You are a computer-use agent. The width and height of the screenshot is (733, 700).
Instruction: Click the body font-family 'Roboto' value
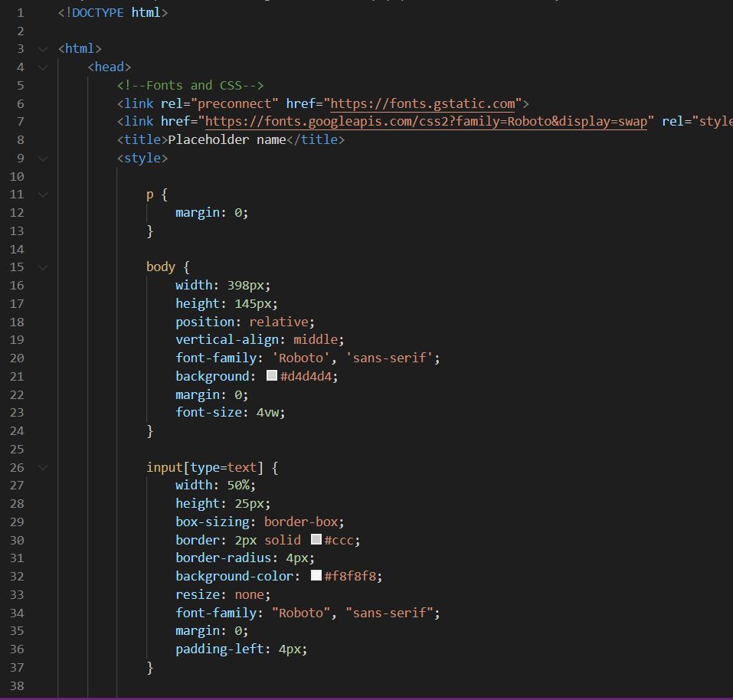click(x=300, y=358)
